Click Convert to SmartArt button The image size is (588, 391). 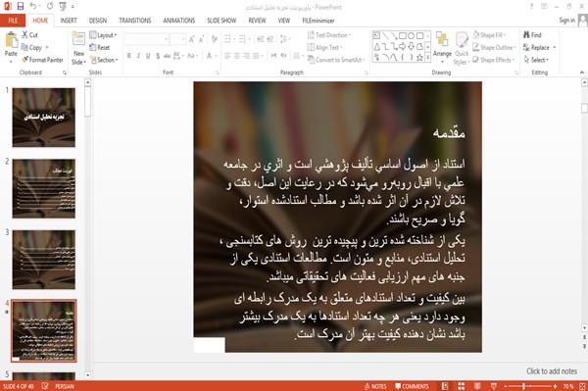[x=335, y=60]
